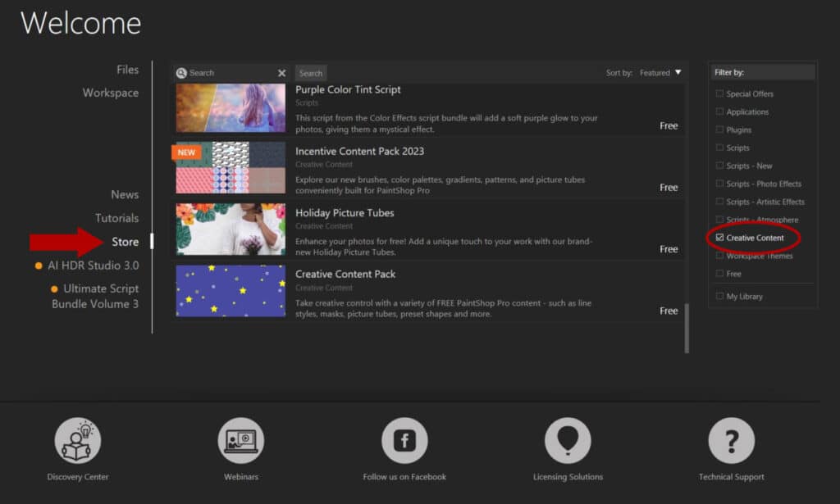This screenshot has width=840, height=504.
Task: Switch to the Tutorials section
Action: [x=116, y=218]
